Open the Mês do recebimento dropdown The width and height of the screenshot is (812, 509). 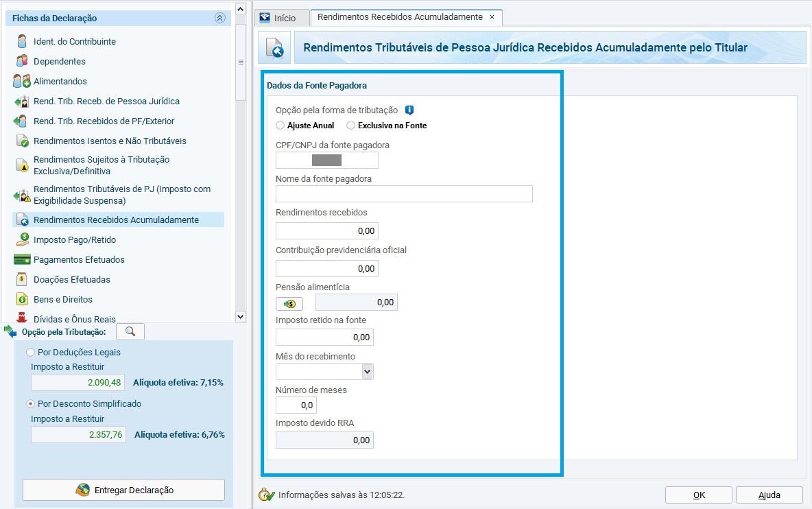click(367, 372)
